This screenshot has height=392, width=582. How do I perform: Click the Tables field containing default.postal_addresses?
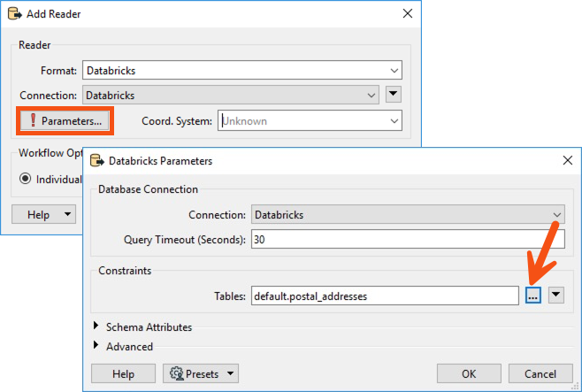click(385, 296)
